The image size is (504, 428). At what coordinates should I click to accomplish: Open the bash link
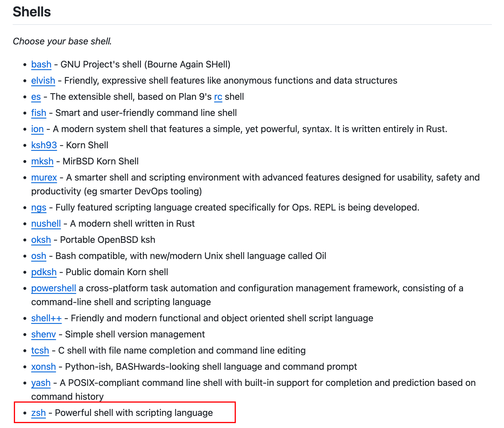coord(41,64)
